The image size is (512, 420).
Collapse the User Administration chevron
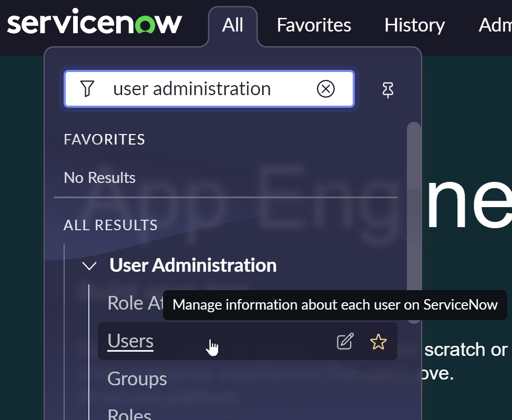pyautogui.click(x=90, y=266)
